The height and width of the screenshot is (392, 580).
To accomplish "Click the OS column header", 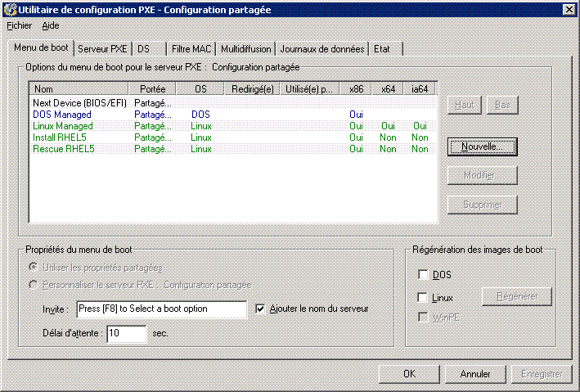I will pos(201,88).
